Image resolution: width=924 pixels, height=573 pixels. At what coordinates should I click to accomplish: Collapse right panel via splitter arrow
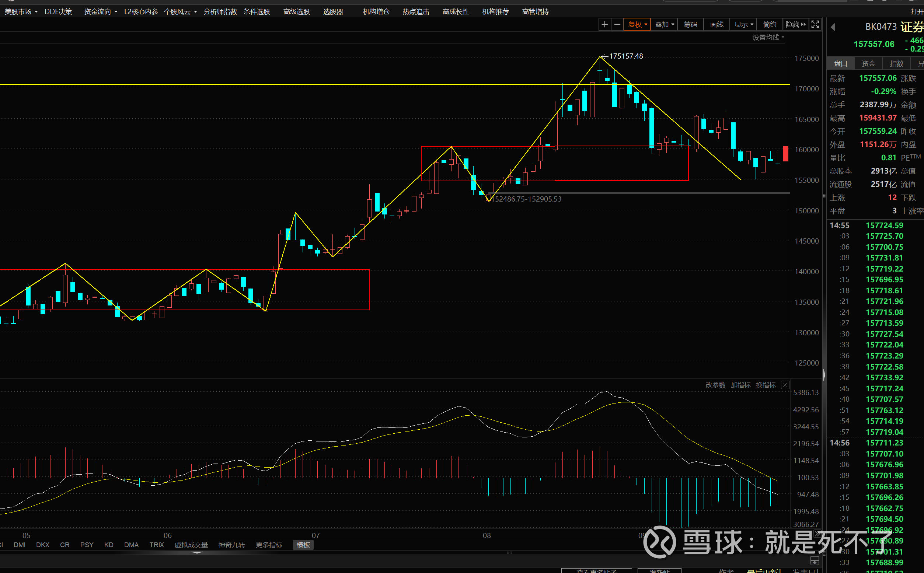point(824,375)
